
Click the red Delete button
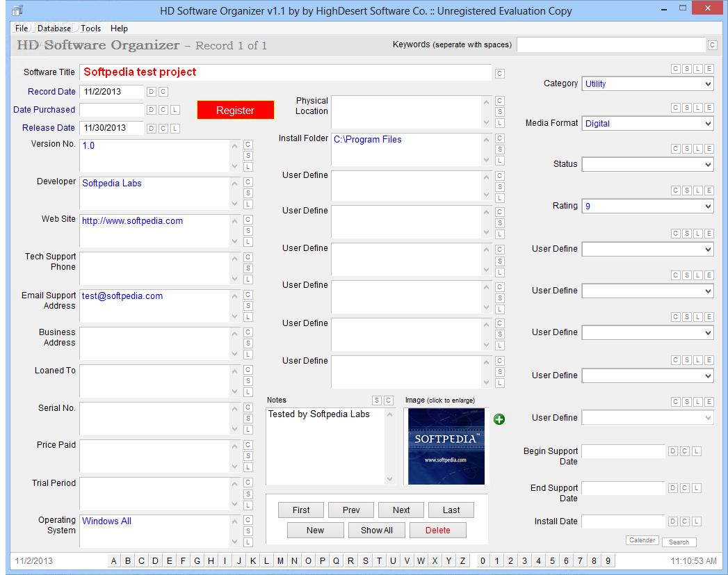tap(438, 531)
